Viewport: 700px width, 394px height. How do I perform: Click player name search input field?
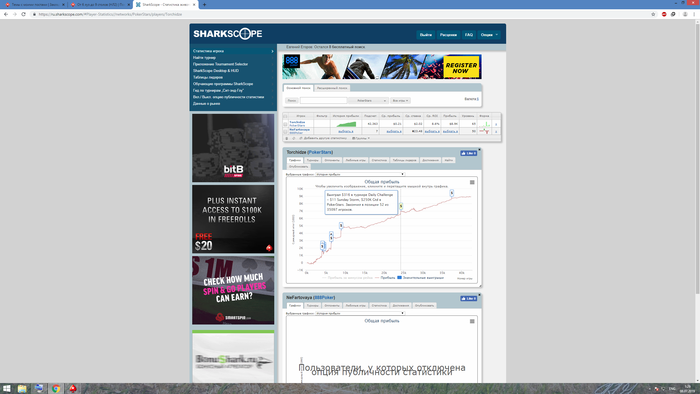click(323, 100)
